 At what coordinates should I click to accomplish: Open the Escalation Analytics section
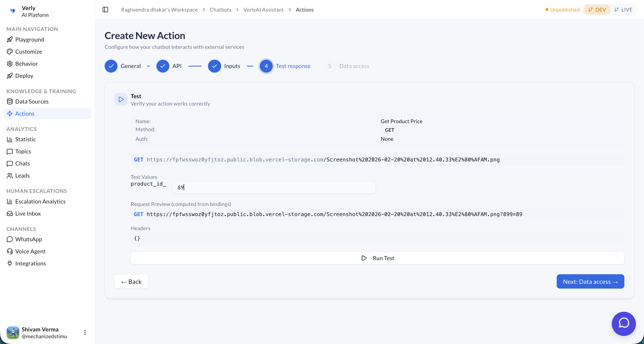click(x=40, y=201)
